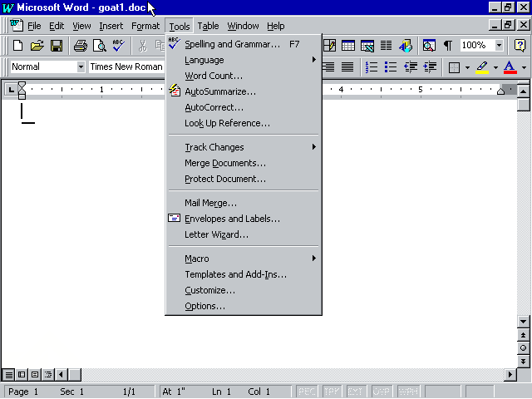
Task: Open the Edit menu
Action: pos(57,26)
